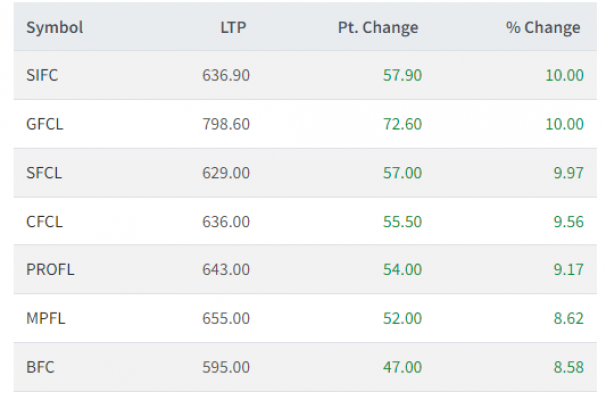This screenshot has height=409, width=606.
Task: Click PROFL's point change 54.00
Action: point(402,269)
